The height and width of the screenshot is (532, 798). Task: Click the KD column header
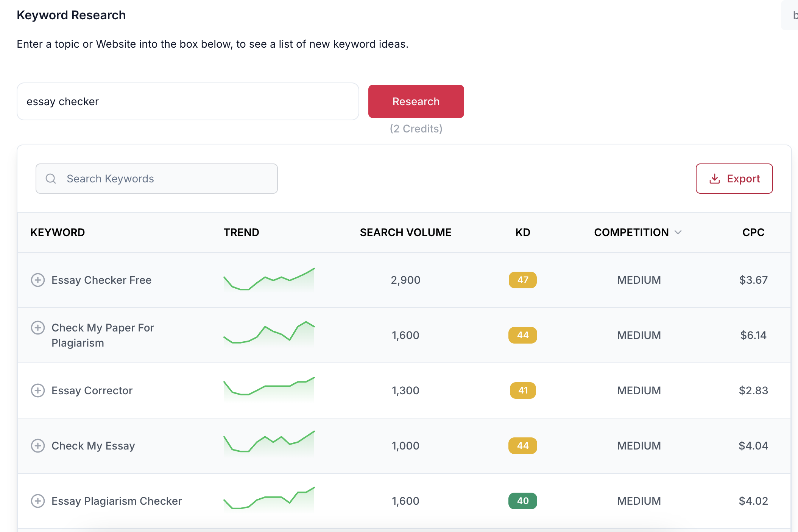pyautogui.click(x=523, y=232)
